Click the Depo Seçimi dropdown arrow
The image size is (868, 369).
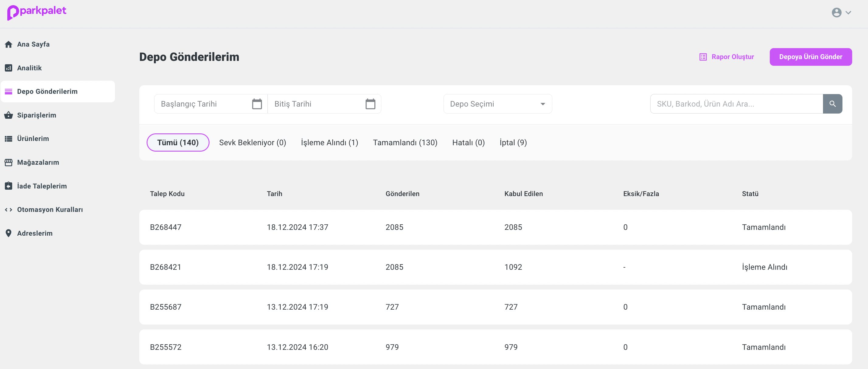(543, 104)
